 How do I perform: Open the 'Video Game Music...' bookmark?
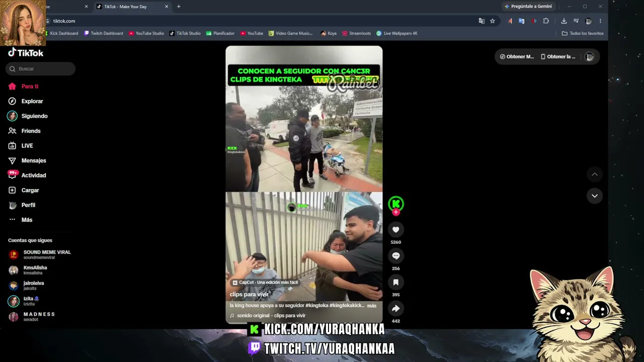291,33
